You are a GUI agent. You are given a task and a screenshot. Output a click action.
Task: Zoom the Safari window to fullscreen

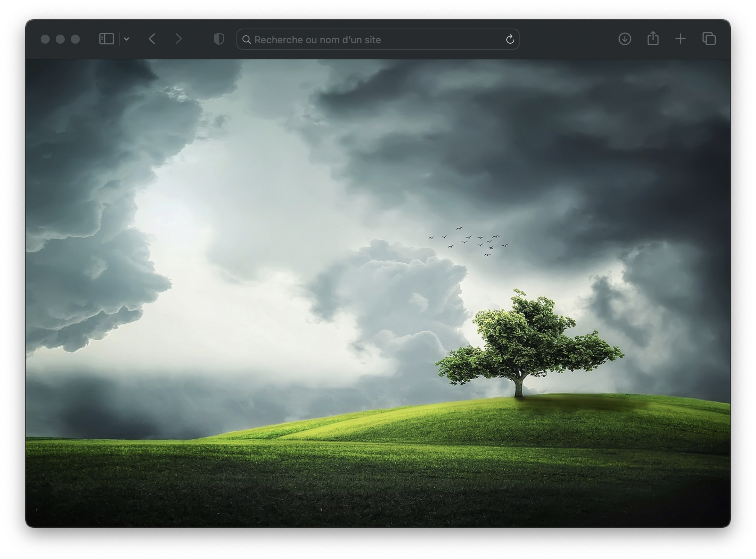pyautogui.click(x=75, y=39)
